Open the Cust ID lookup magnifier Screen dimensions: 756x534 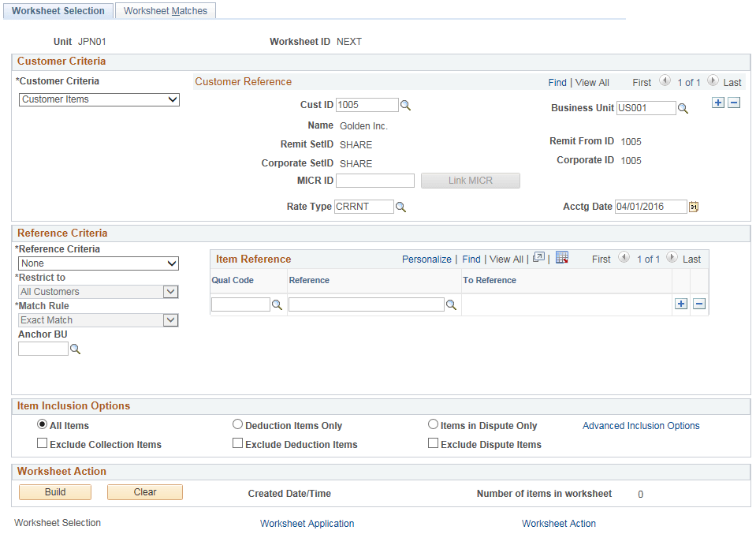pyautogui.click(x=404, y=104)
